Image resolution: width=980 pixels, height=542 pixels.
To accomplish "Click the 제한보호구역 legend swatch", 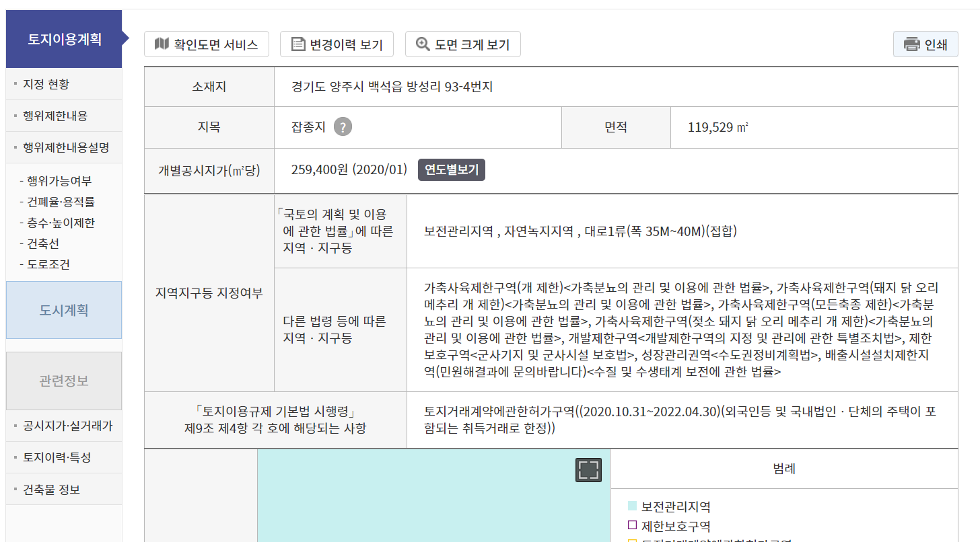I will click(632, 525).
